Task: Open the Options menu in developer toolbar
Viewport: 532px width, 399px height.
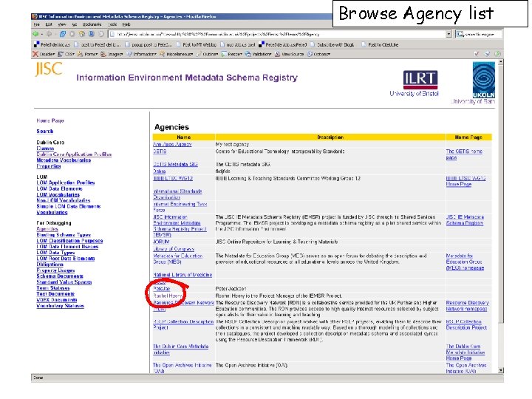Action: pyautogui.click(x=319, y=54)
